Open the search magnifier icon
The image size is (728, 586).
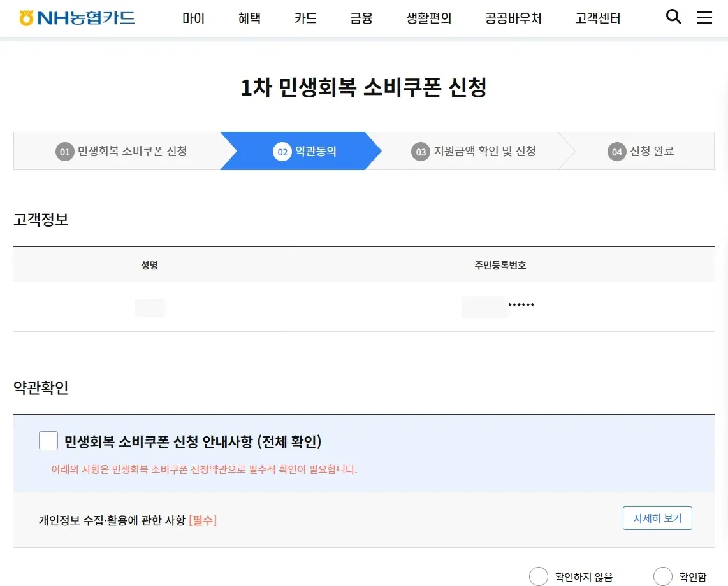(673, 17)
